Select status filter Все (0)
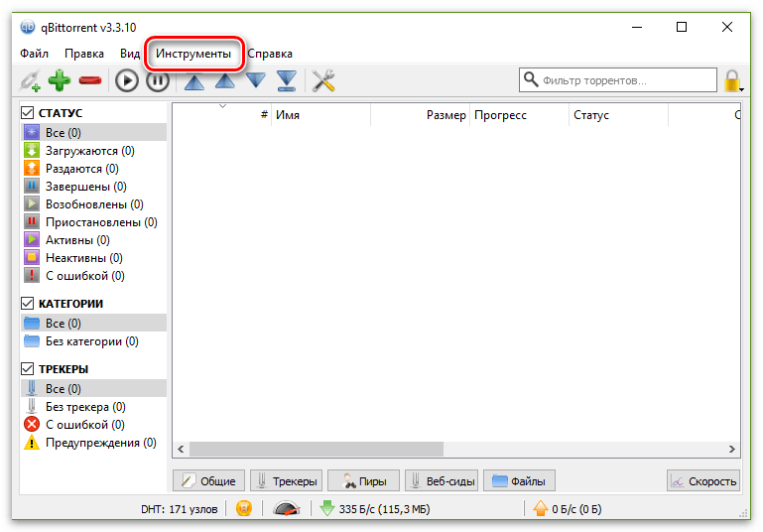763x532 pixels. (94, 132)
